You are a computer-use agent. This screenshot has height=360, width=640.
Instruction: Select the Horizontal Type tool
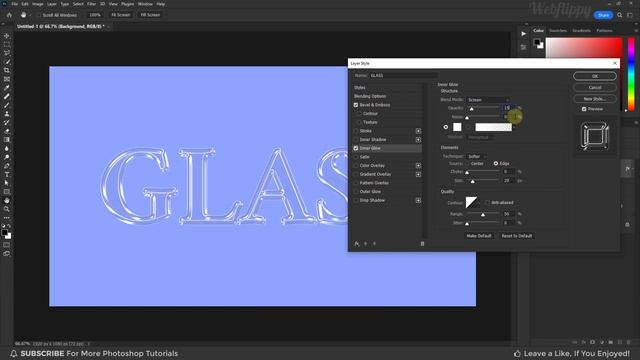click(x=7, y=174)
